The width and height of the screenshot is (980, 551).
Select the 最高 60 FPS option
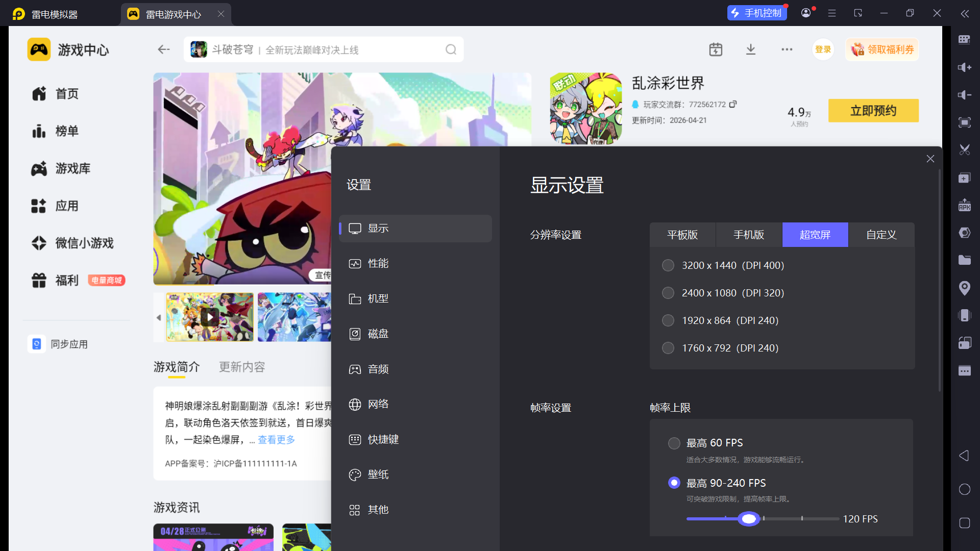[674, 443]
